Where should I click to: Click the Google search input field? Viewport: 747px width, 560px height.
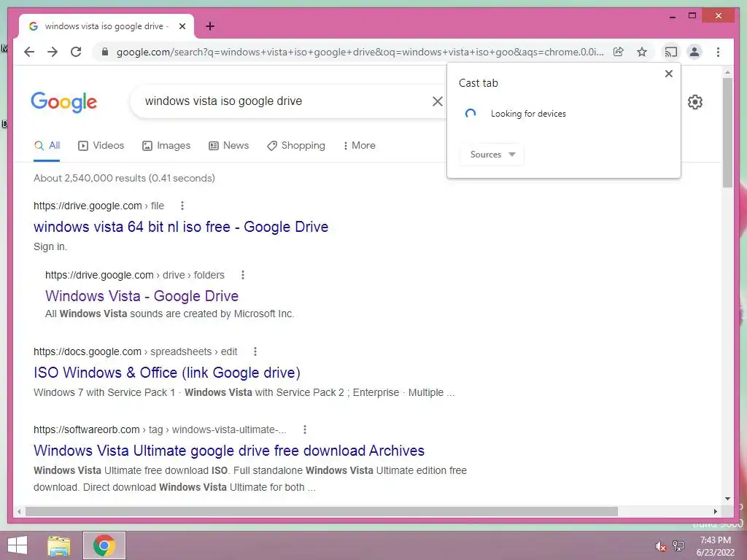tap(286, 101)
